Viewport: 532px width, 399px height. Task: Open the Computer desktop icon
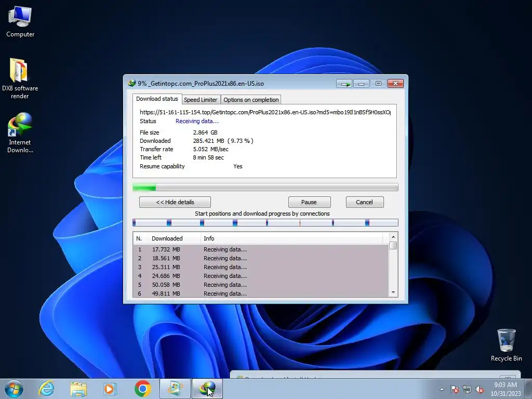pos(20,22)
